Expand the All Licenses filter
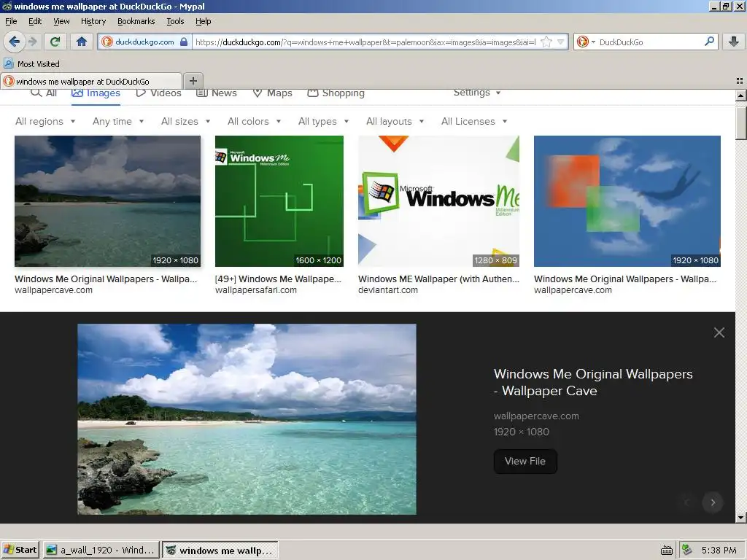The height and width of the screenshot is (560, 747). coord(474,122)
